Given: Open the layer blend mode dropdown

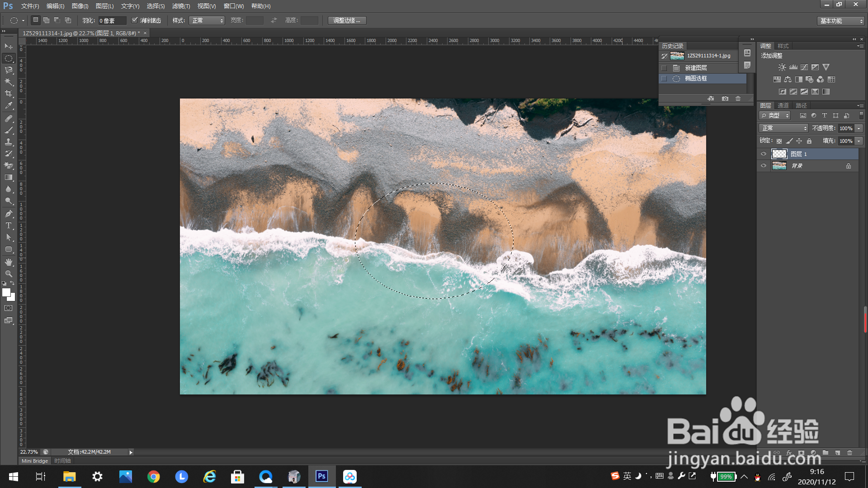Looking at the screenshot, I should click(783, 128).
